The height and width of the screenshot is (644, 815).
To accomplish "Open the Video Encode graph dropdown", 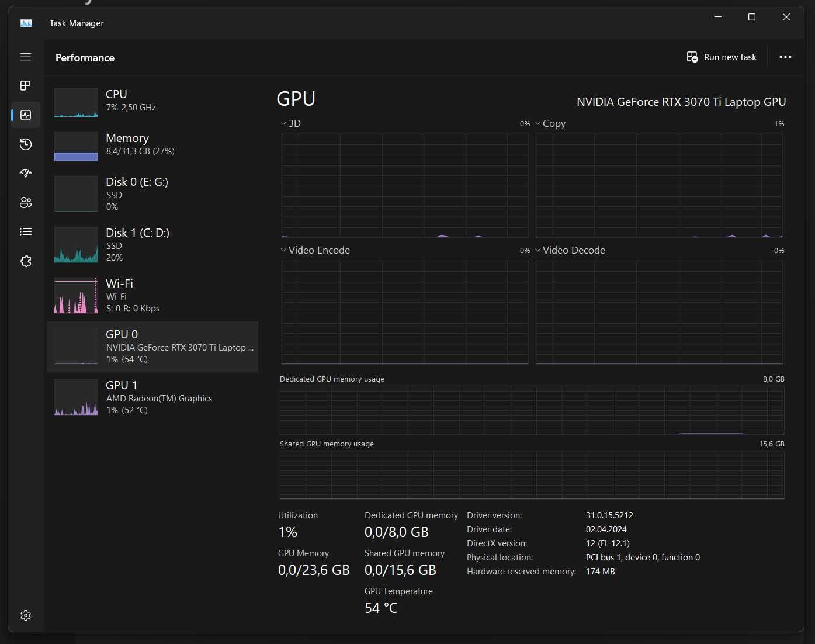I will [315, 250].
